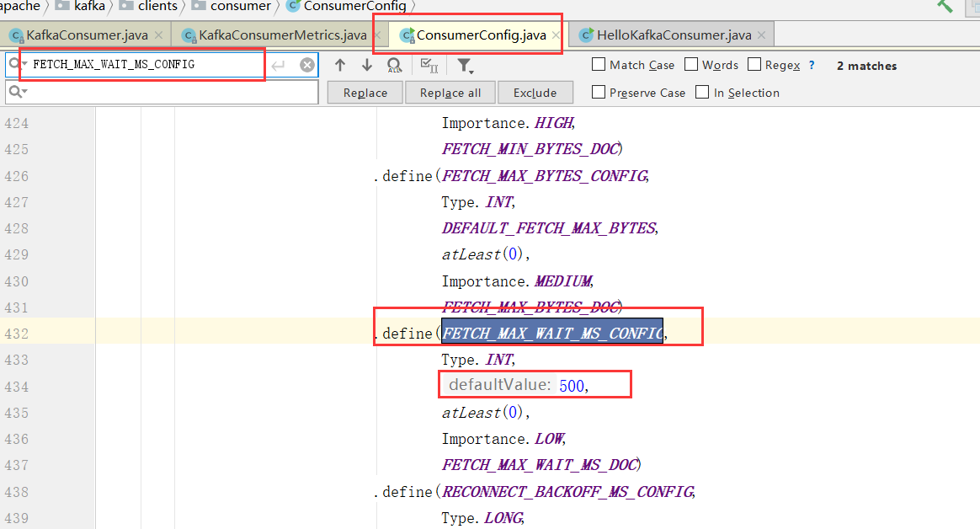Click RECONNECT_BACKOFF_MS_CONFIG in code
The height and width of the screenshot is (529, 980).
click(x=567, y=492)
